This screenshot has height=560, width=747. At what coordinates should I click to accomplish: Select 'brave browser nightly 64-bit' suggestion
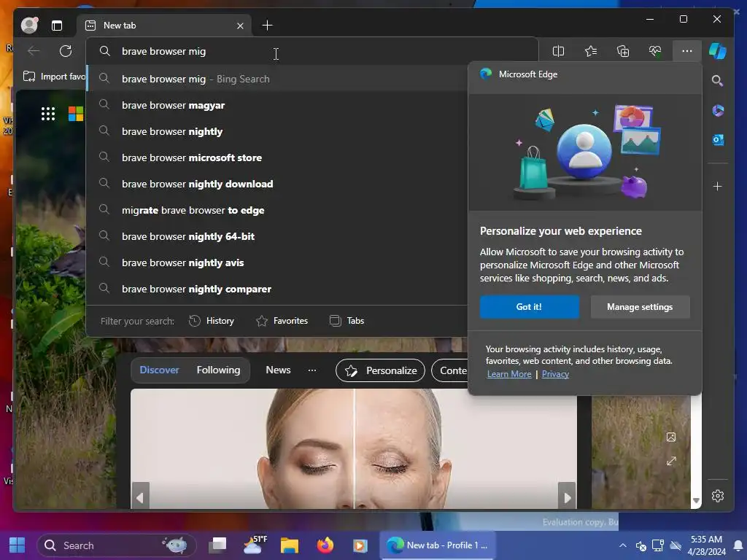277,236
